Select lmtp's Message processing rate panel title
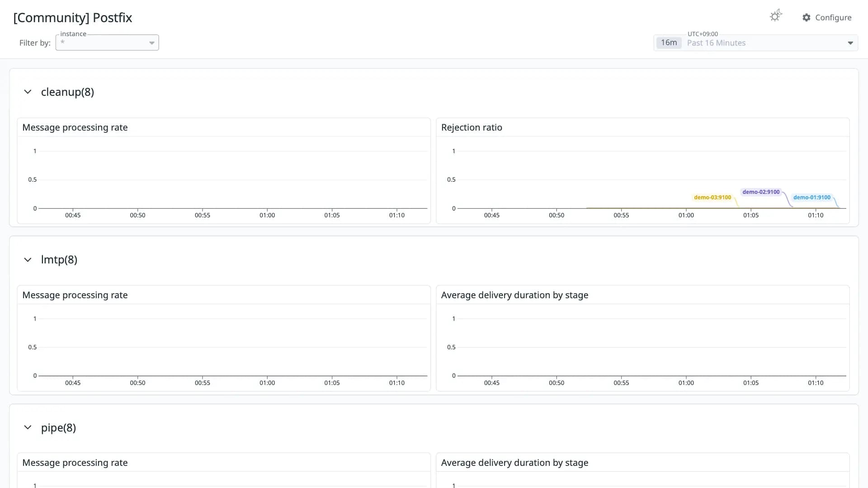The image size is (868, 488). [75, 295]
